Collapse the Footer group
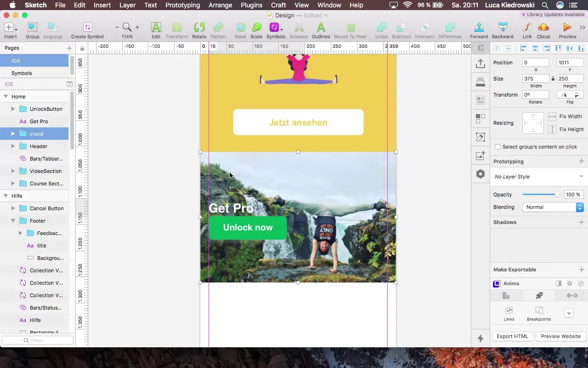Screen dimensions: 588x368 (x=13, y=221)
